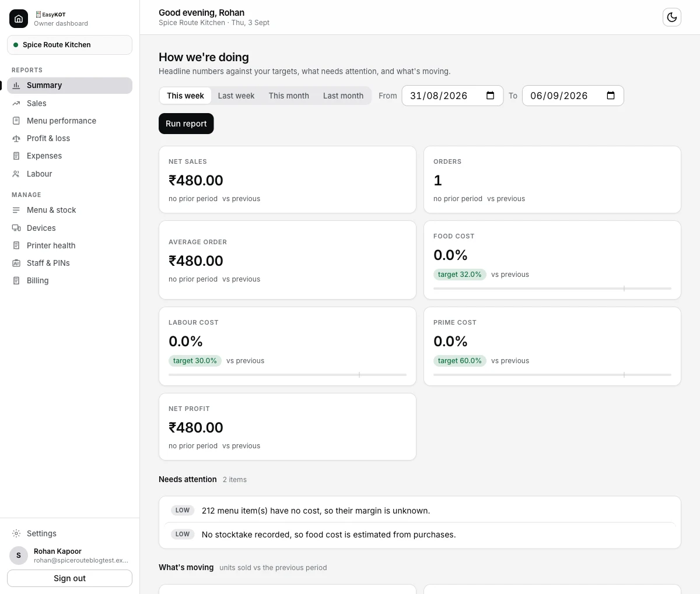The image size is (700, 594).
Task: Click the Needs attention heading
Action: [188, 479]
